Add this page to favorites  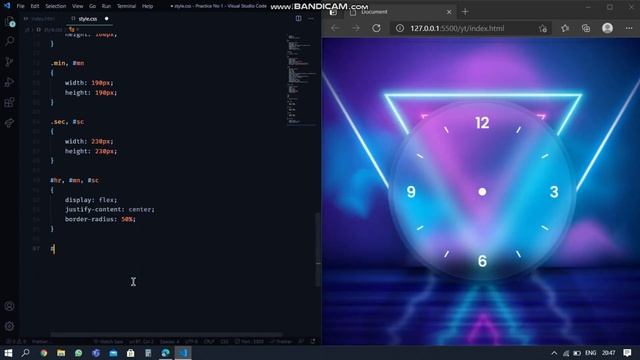(x=542, y=28)
